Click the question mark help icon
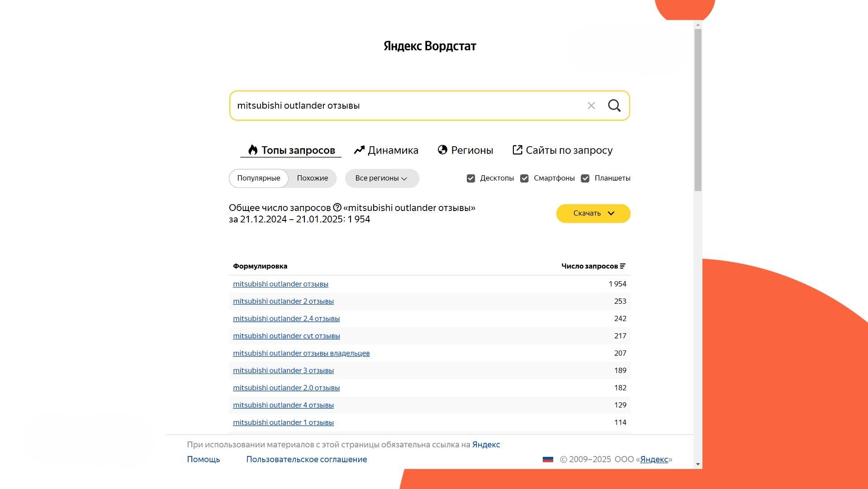The height and width of the screenshot is (489, 868). tap(337, 207)
